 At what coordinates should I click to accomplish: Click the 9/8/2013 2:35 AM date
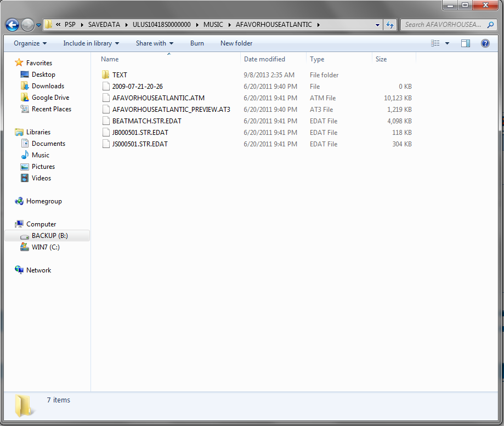[269, 75]
